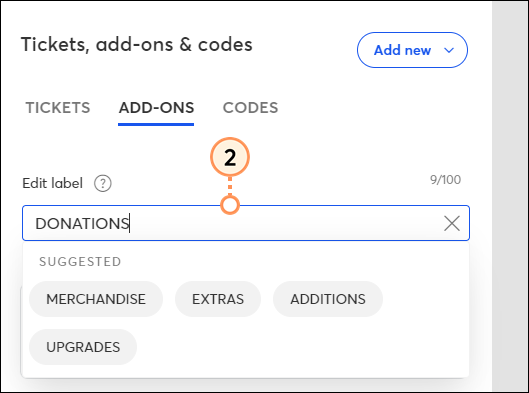Apply the UPGRADES suggested label

(x=83, y=347)
